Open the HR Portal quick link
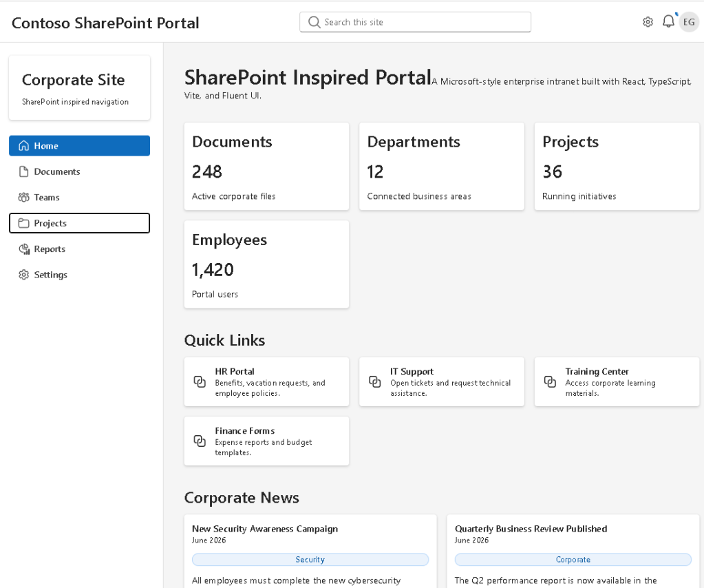Screen dimensions: 704x588 click(267, 382)
